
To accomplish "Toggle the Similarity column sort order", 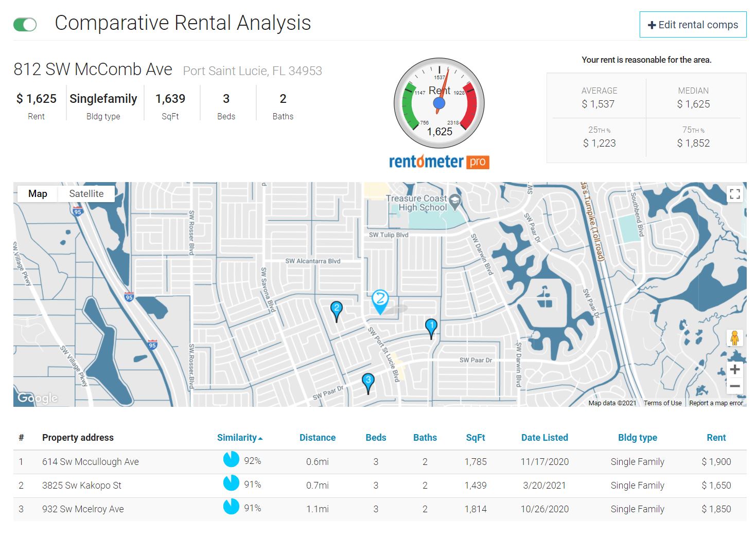I will point(239,437).
